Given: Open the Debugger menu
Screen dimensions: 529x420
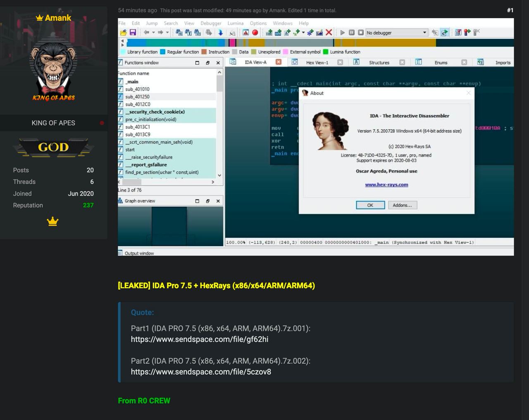Looking at the screenshot, I should coord(211,23).
